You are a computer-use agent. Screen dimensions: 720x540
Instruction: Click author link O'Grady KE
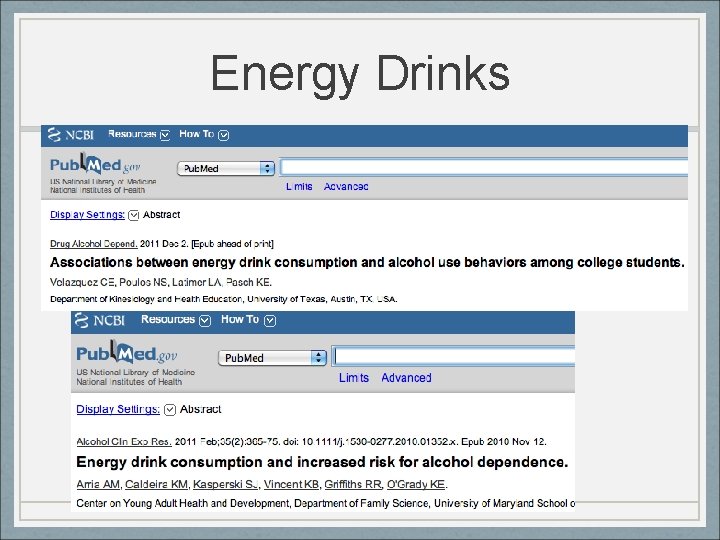click(x=416, y=484)
